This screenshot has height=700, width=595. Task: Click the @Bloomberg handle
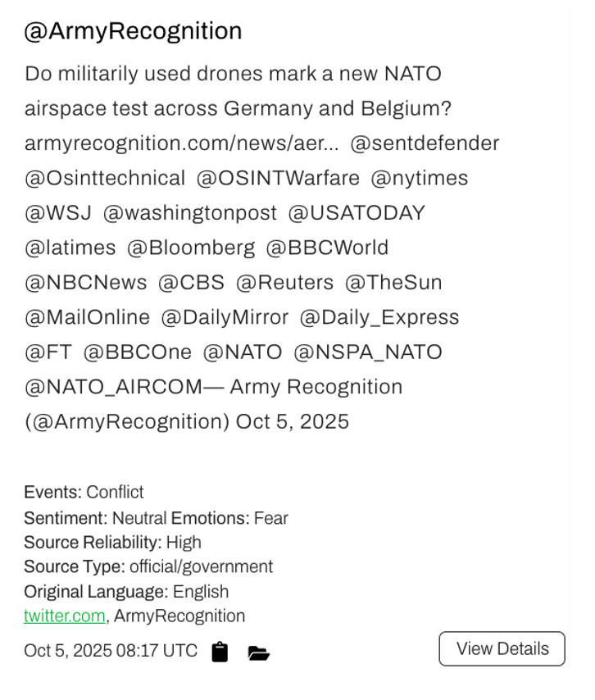(191, 248)
